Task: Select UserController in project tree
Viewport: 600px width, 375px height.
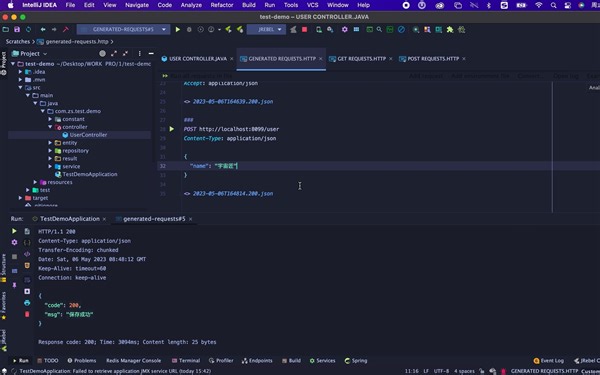Action: 88,135
